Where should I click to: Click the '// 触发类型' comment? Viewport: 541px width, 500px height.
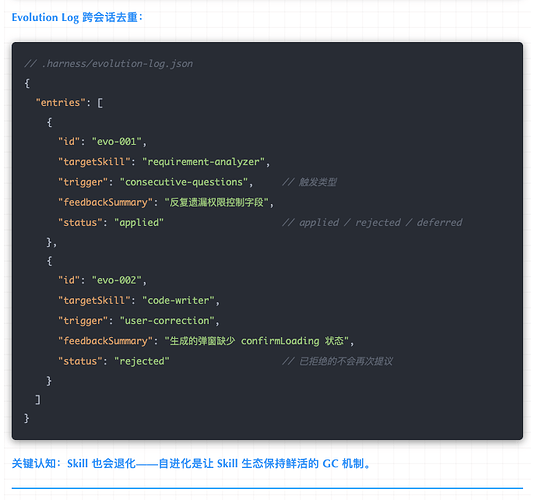click(x=309, y=182)
